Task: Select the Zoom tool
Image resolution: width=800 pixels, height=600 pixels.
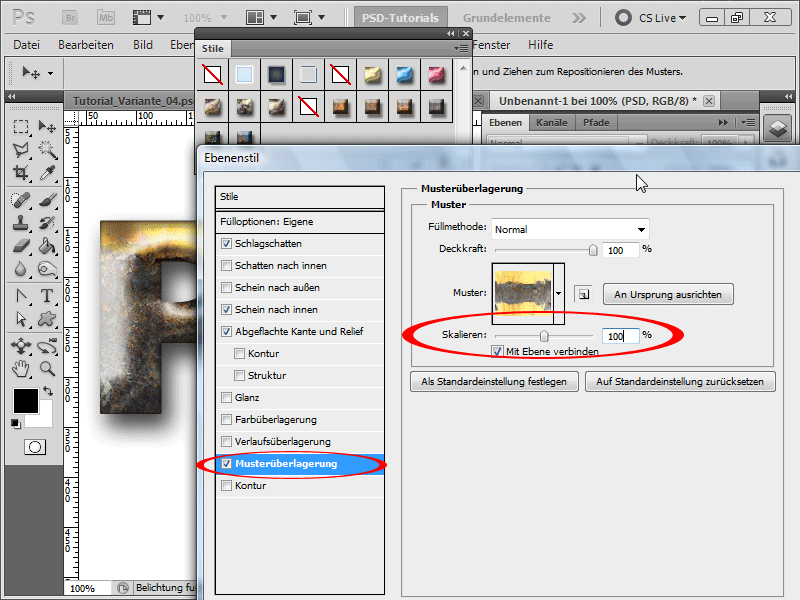Action: (x=47, y=368)
